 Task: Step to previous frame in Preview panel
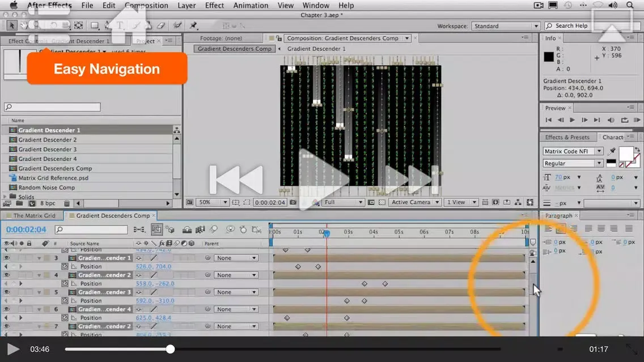tap(560, 120)
